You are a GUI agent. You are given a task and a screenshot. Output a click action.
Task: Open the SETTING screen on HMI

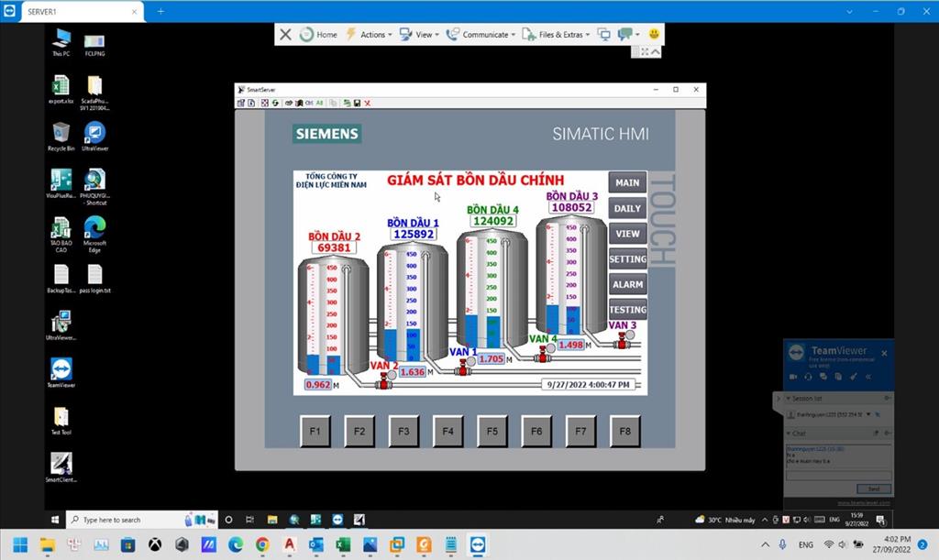click(627, 259)
